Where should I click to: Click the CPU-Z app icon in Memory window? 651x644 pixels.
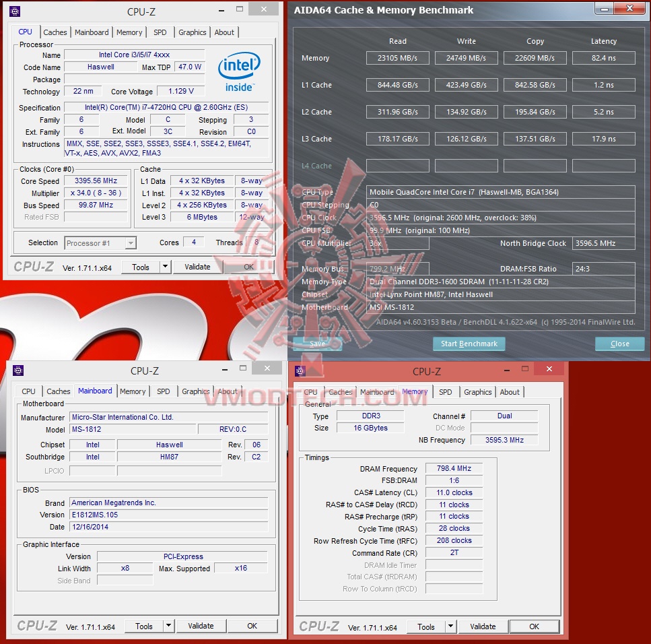(300, 371)
